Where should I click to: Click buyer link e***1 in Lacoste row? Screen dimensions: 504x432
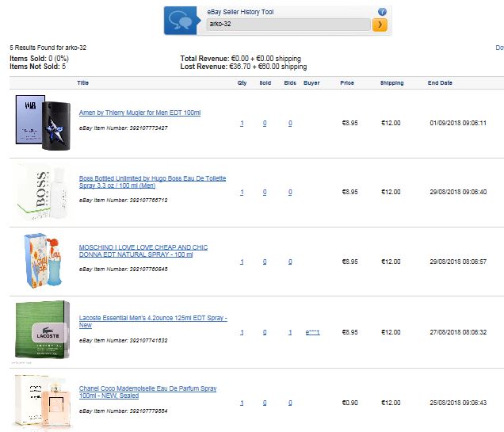312,332
